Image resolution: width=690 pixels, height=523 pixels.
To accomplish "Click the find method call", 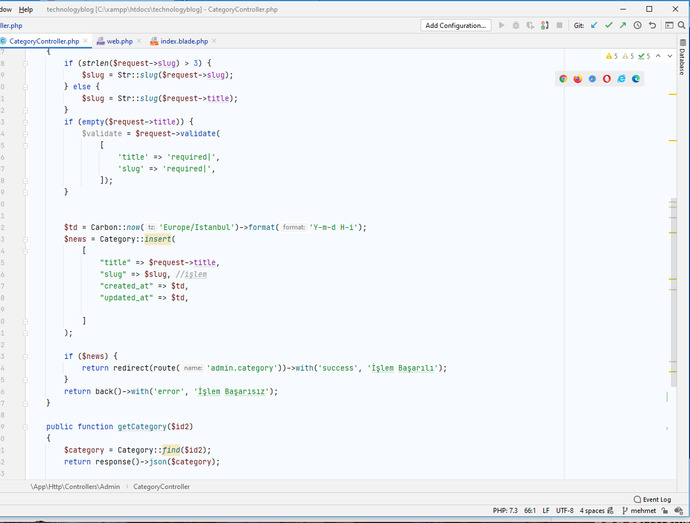I will tap(171, 450).
